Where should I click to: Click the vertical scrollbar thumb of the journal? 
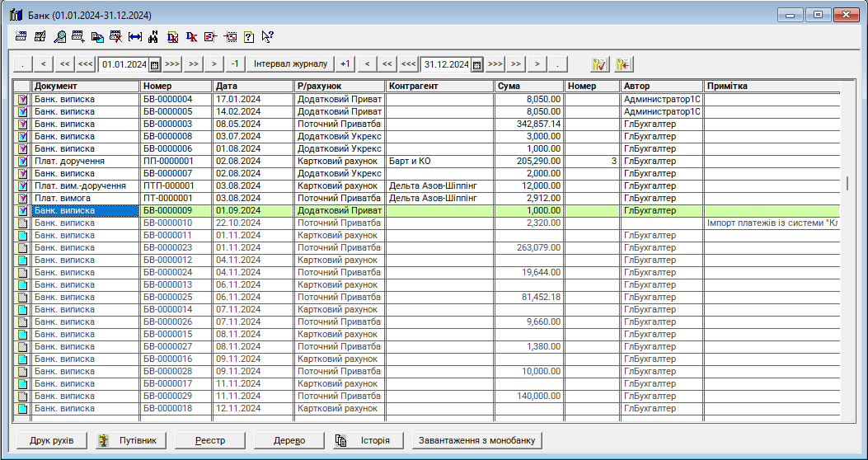click(846, 183)
